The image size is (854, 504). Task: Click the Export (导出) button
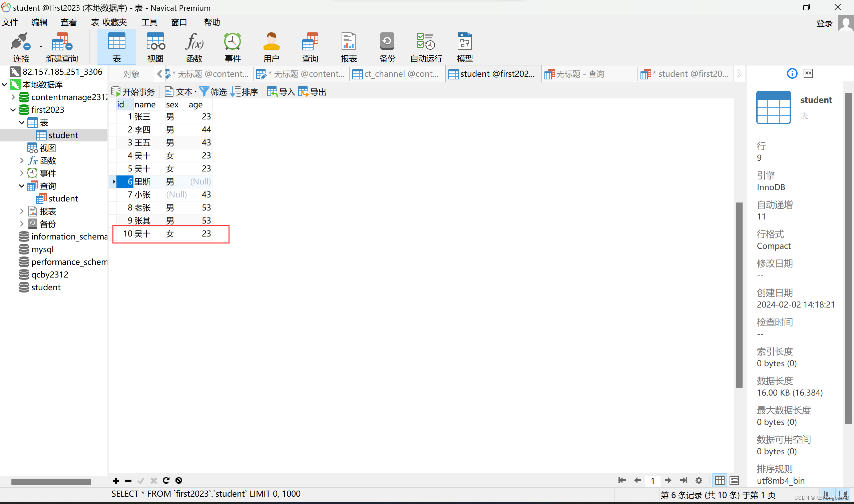[x=312, y=92]
